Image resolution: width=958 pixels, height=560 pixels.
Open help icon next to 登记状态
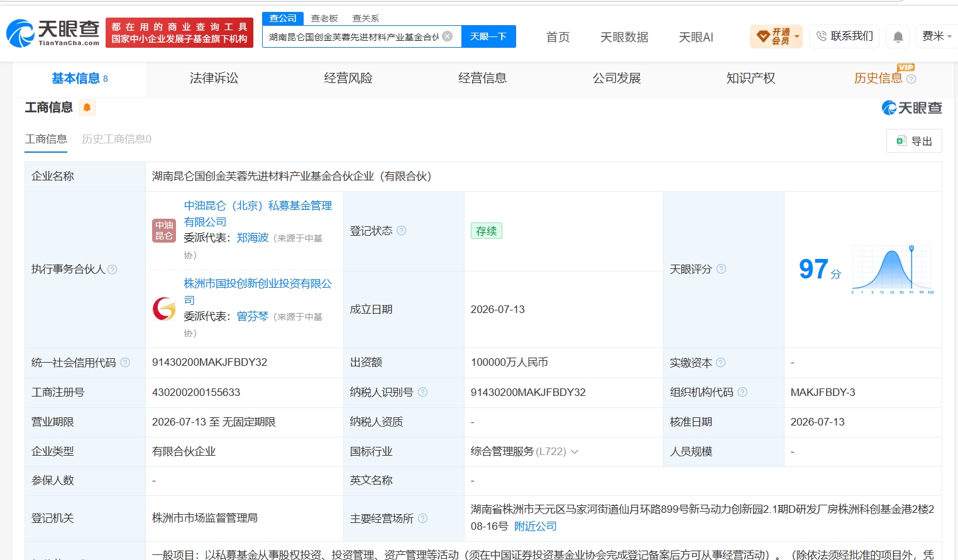tap(401, 231)
